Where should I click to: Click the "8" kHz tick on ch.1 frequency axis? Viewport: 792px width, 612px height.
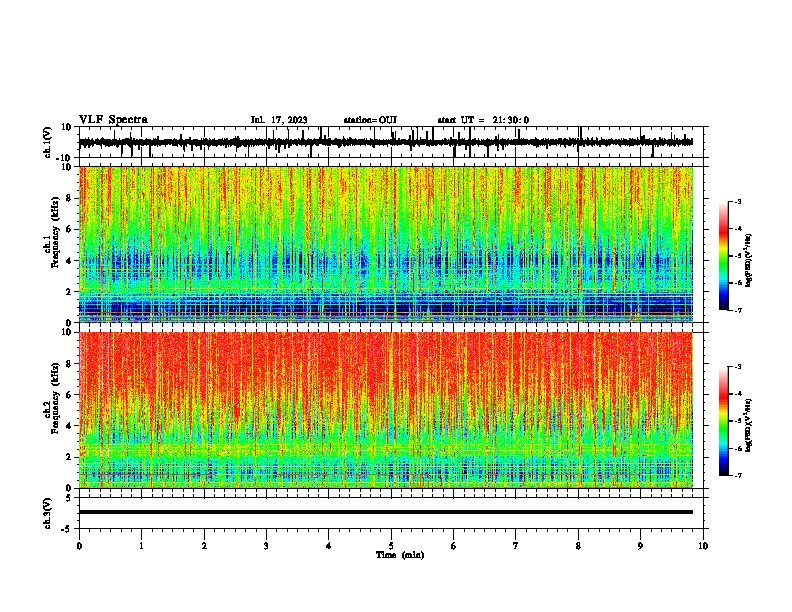tap(70, 198)
